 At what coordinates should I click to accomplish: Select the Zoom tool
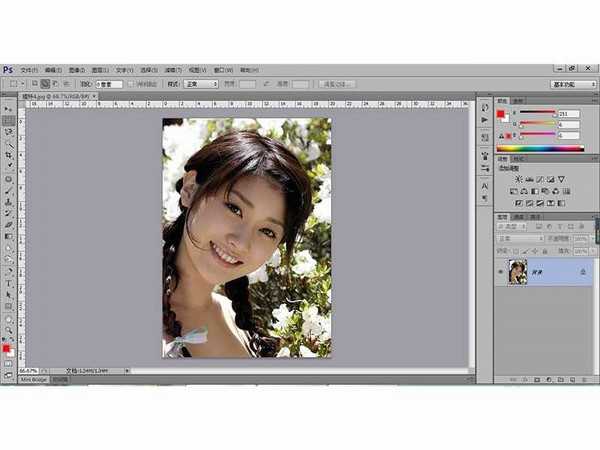[x=9, y=329]
